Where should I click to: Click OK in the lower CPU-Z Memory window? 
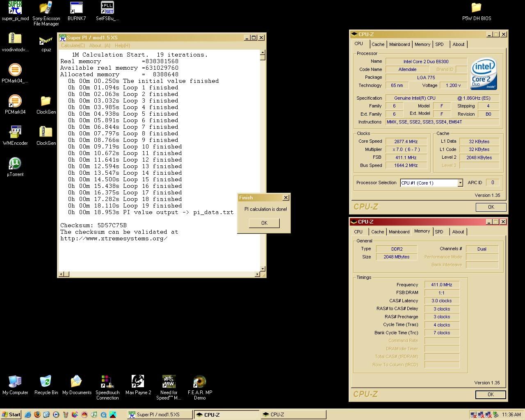click(x=491, y=395)
